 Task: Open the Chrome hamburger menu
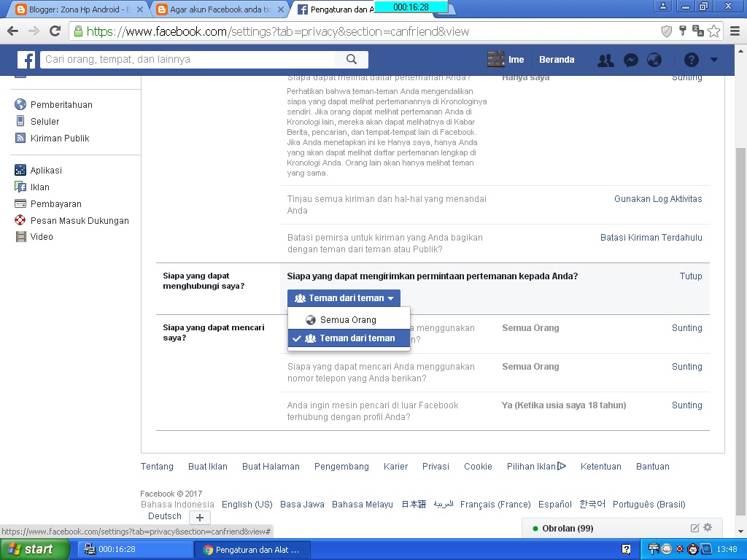(735, 31)
